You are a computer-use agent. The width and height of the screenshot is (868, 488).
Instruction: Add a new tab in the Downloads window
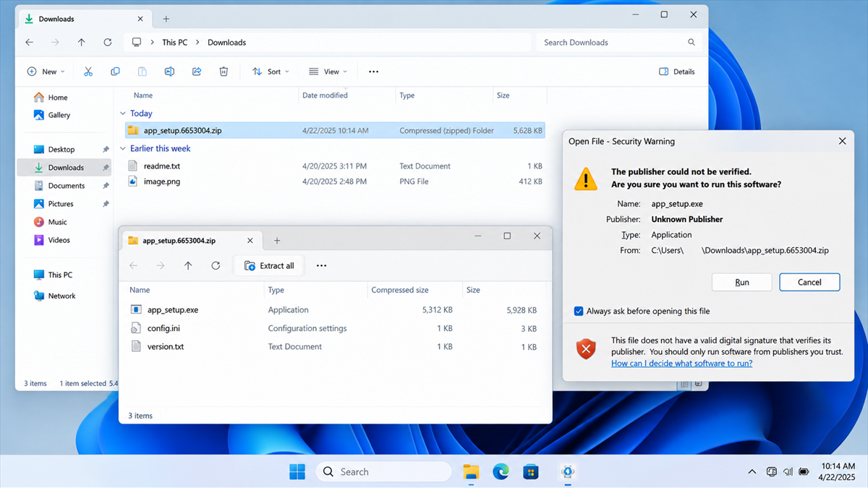click(x=166, y=19)
